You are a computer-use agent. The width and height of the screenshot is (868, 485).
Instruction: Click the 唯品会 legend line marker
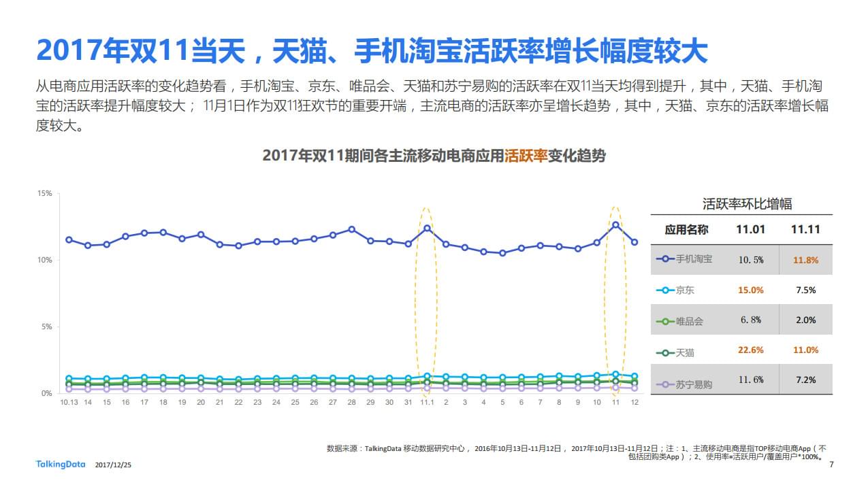[666, 321]
